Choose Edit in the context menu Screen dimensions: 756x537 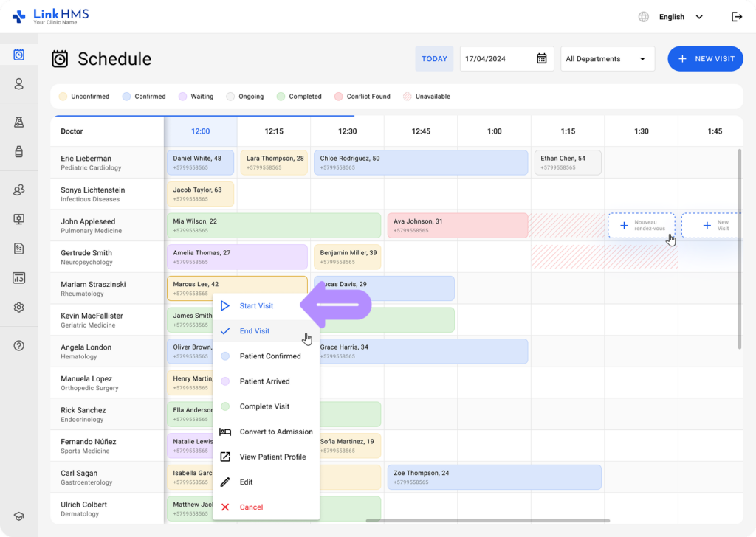pyautogui.click(x=266, y=482)
